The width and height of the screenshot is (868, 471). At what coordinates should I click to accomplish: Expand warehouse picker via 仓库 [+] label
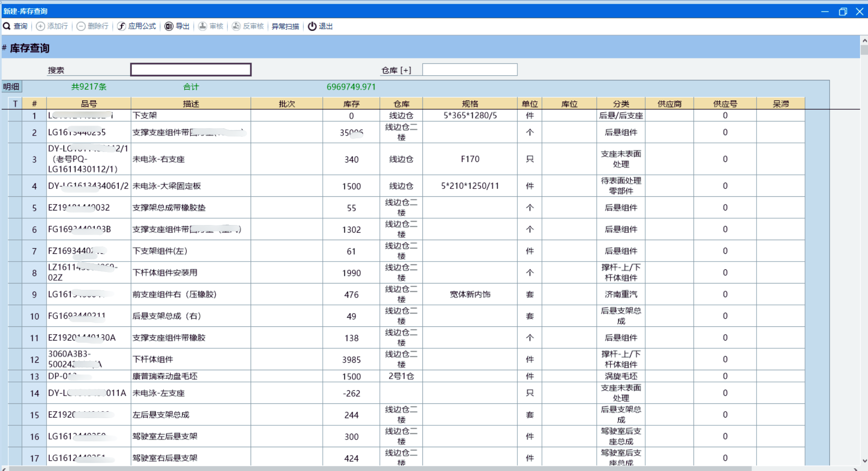(396, 70)
